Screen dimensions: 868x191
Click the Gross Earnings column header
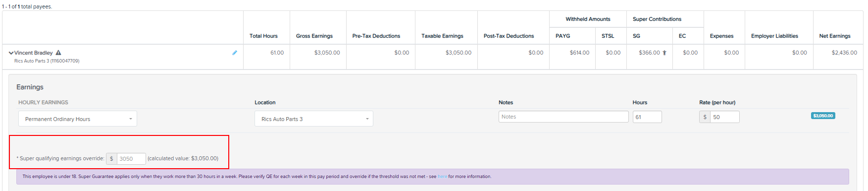[314, 36]
